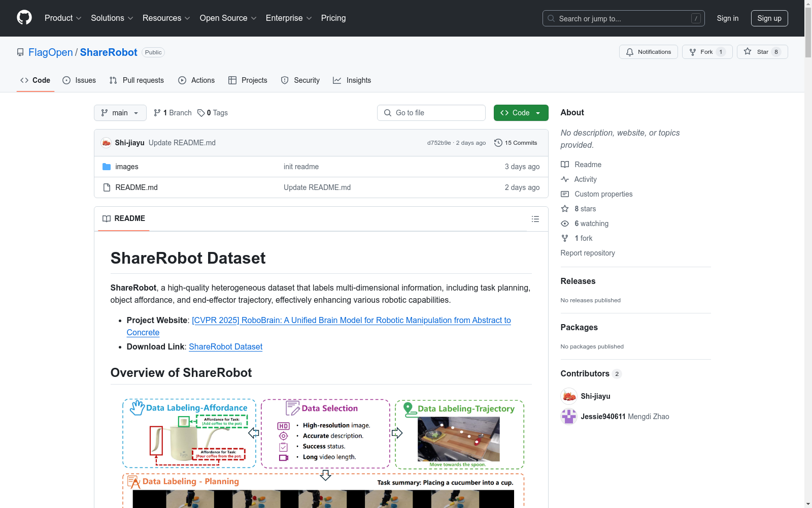Click Report repository link
The image size is (812, 508).
click(588, 253)
